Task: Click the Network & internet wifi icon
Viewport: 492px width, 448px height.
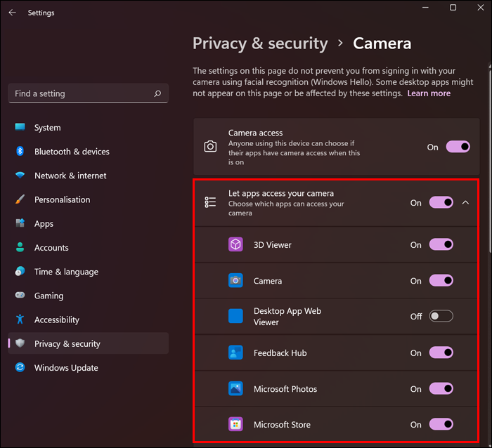Action: click(x=20, y=176)
